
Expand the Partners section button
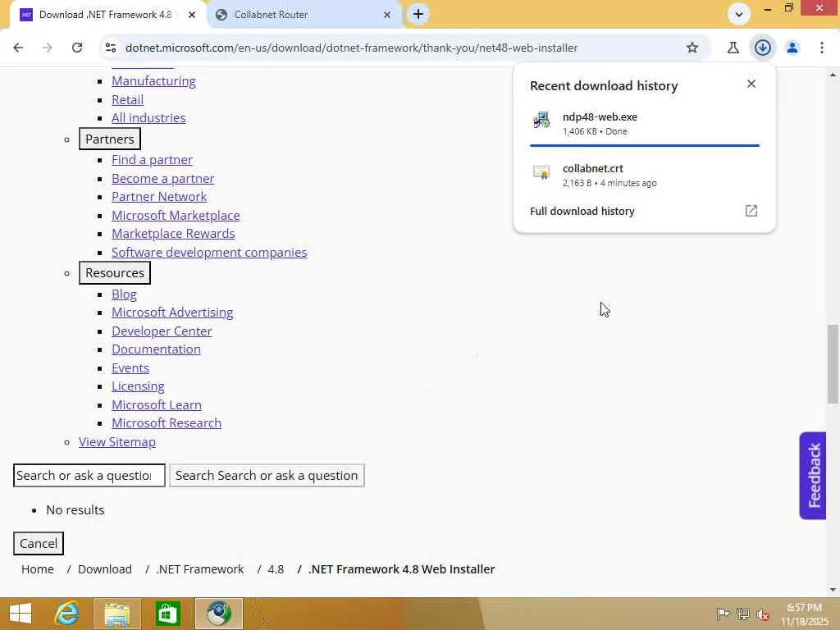coord(110,139)
